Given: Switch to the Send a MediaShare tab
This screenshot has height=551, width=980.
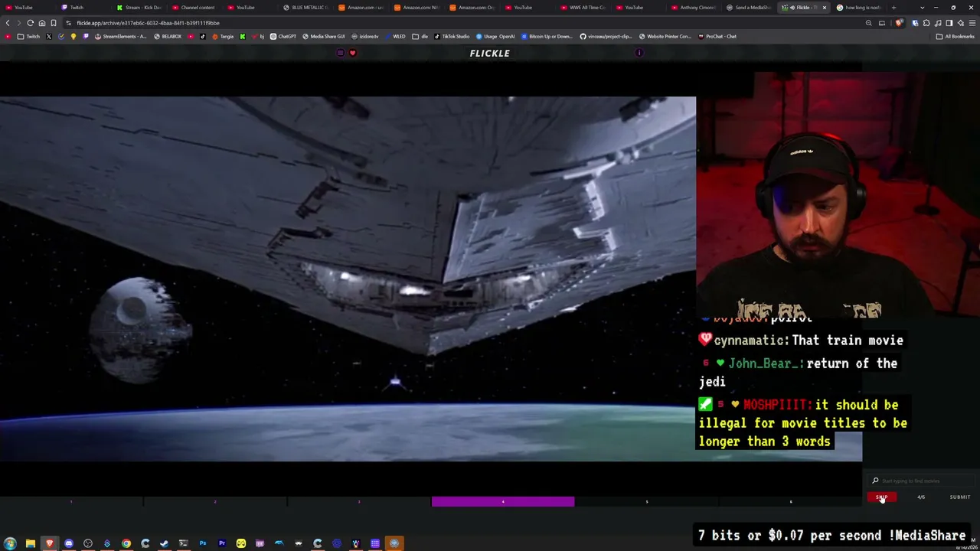Looking at the screenshot, I should (x=750, y=8).
